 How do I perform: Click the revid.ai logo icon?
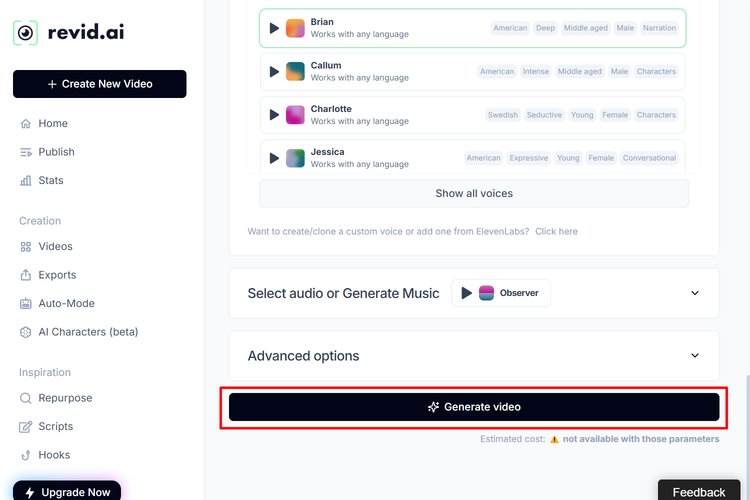(x=26, y=32)
